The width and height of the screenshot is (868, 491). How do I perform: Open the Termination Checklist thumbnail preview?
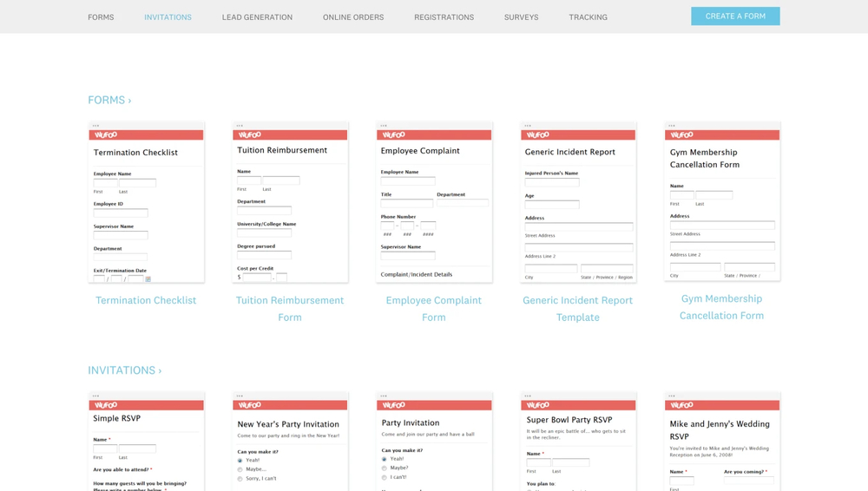tap(146, 203)
